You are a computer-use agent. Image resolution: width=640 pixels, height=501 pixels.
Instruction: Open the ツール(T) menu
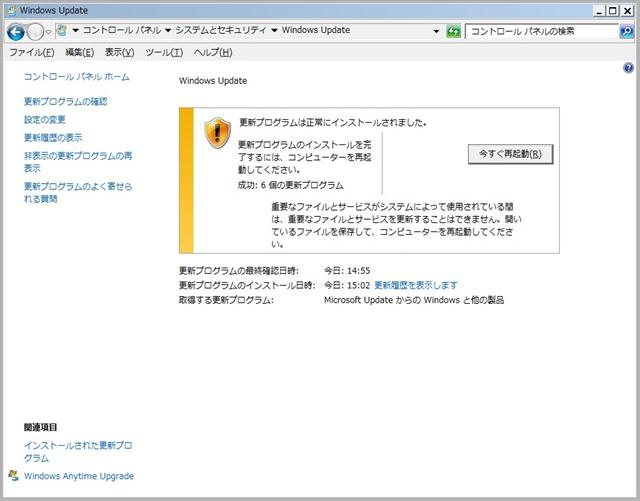point(164,52)
